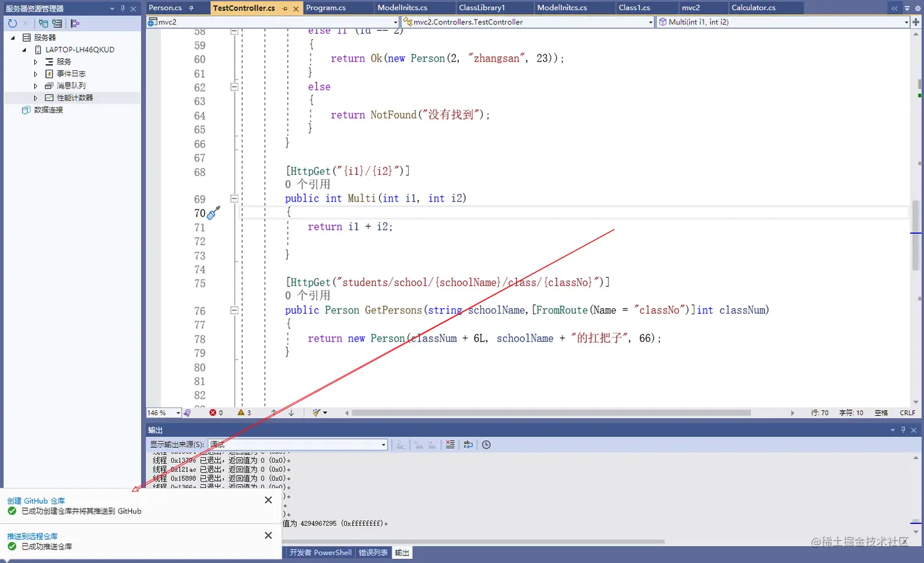The height and width of the screenshot is (563, 924).
Task: Open the 错误列表 tab
Action: coord(373,553)
